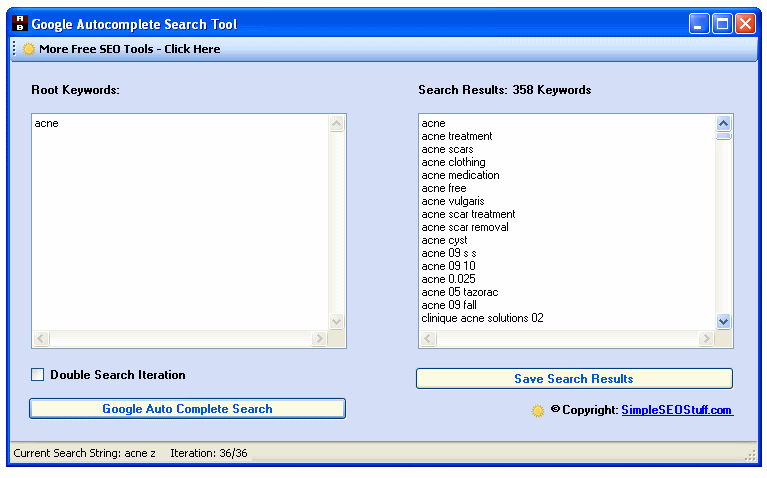Click Search Results scroll right arrow
The width and height of the screenshot is (767, 478).
(706, 339)
